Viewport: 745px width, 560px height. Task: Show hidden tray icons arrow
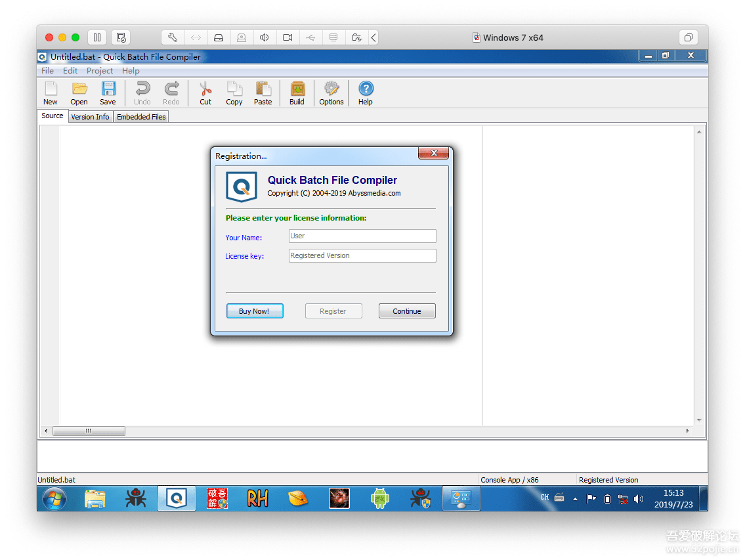(576, 499)
